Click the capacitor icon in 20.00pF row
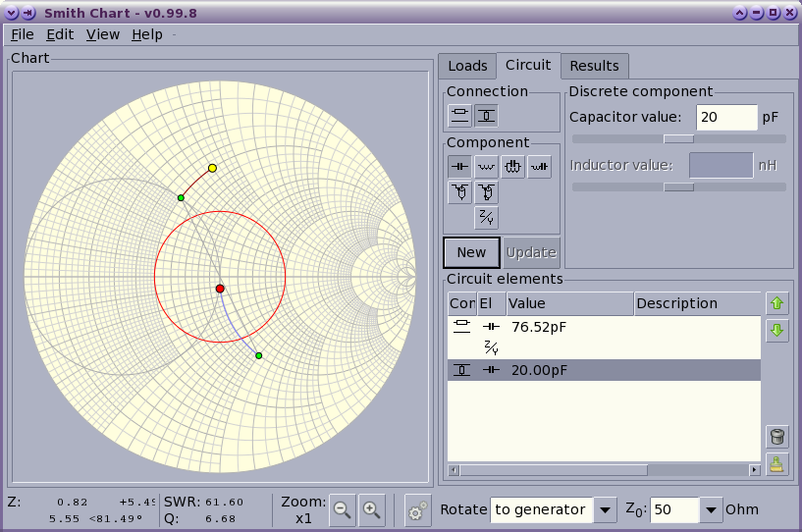Viewport: 802px width, 532px height. point(491,370)
